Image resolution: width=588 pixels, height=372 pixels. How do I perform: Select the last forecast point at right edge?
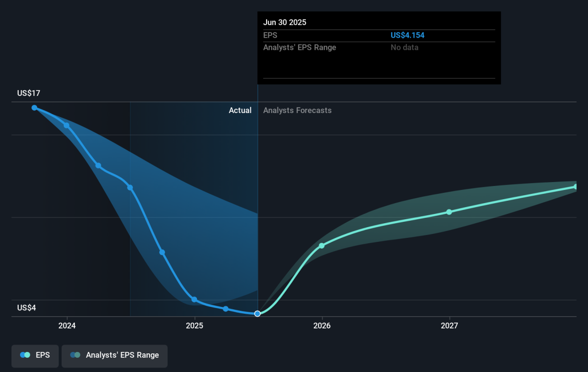point(576,186)
